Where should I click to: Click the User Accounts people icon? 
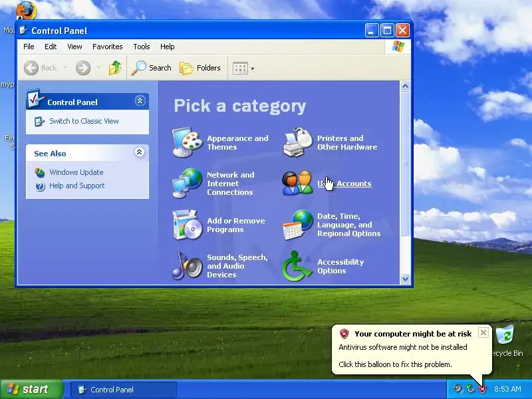point(297,184)
